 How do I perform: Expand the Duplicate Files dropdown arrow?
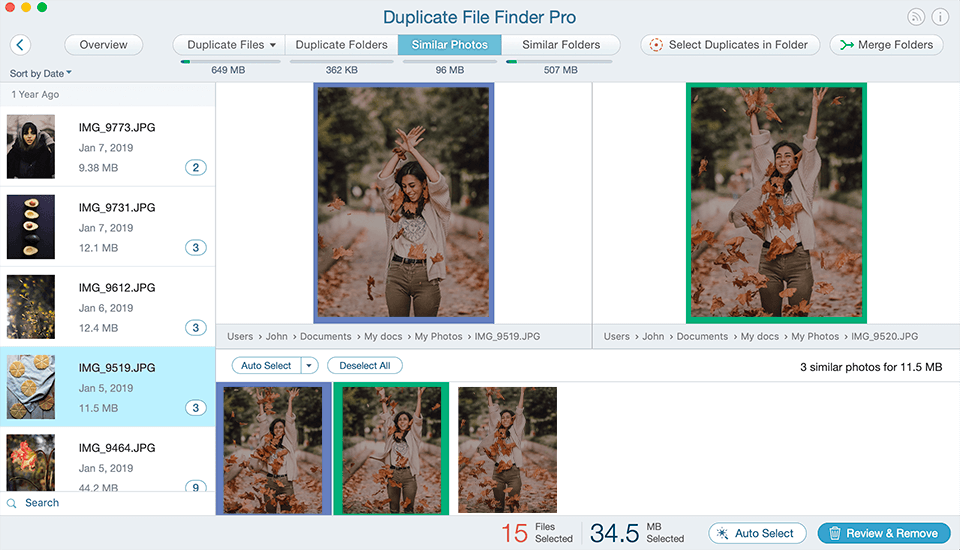[x=273, y=45]
